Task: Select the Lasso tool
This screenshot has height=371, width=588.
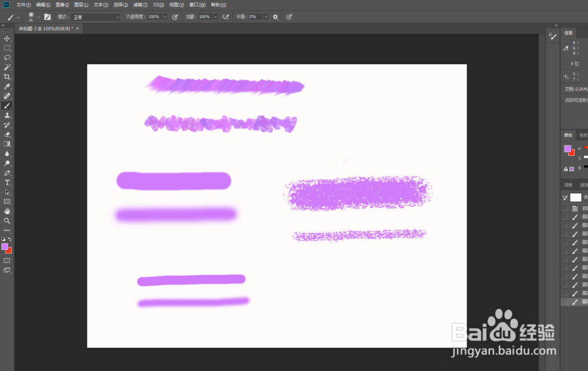Action: (7, 58)
